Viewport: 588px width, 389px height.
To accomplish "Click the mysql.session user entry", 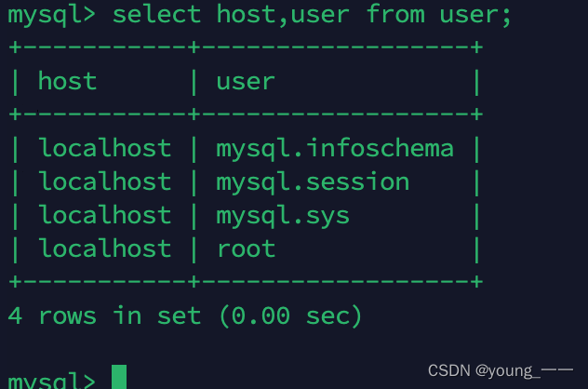I will coord(313,182).
